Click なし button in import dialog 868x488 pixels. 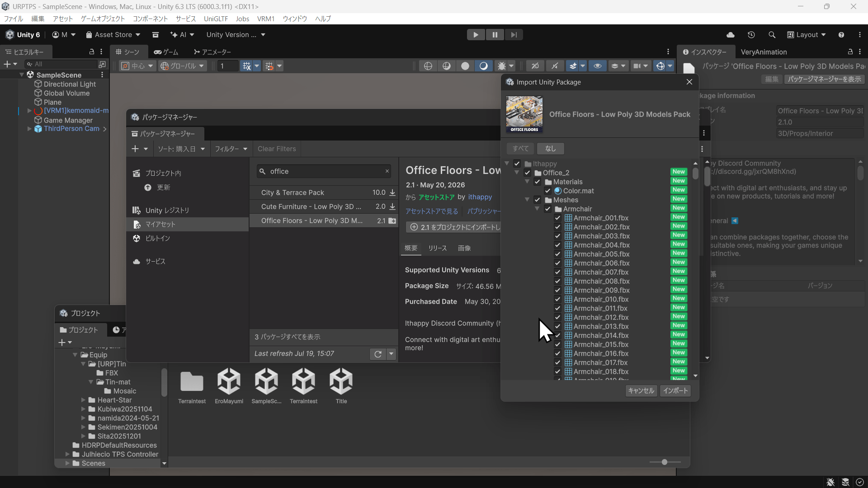pos(550,148)
